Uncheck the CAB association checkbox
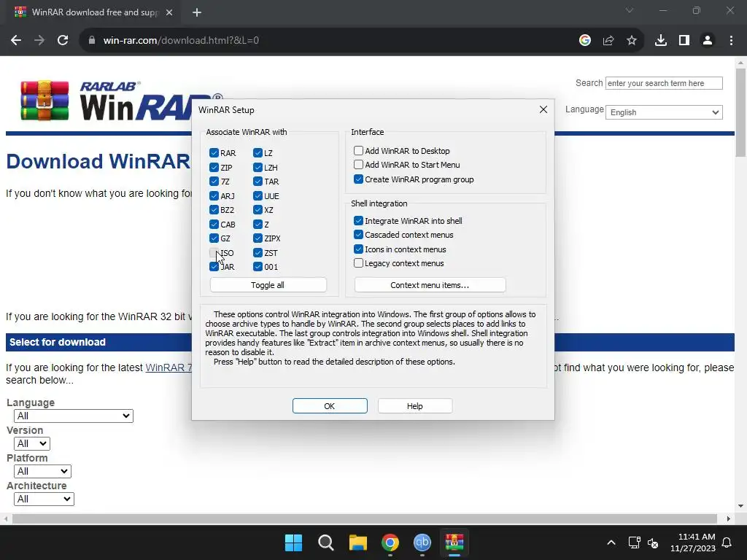The height and width of the screenshot is (560, 747). (214, 224)
